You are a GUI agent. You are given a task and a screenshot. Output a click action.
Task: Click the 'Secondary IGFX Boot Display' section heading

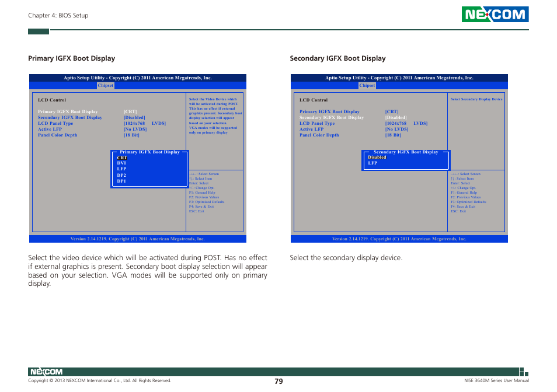pos(337,58)
